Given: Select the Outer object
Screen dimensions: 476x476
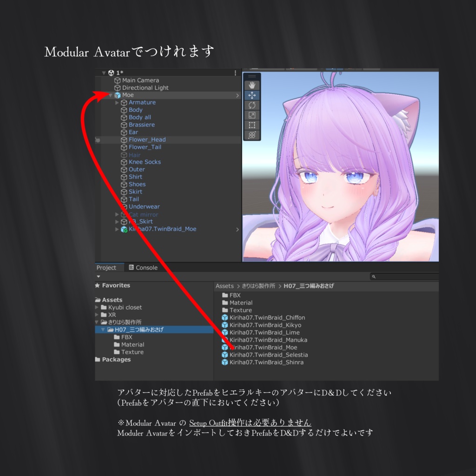Looking at the screenshot, I should coord(137,169).
